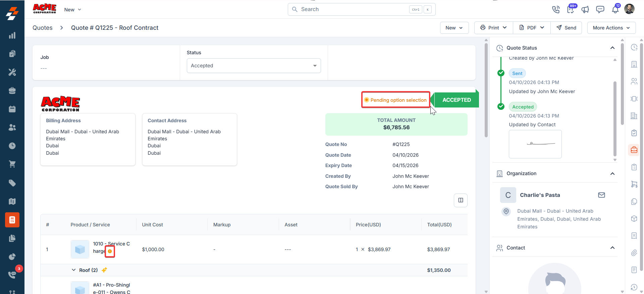Click the $1,000.00 unit cost cell
Viewport: 644px width, 294px height.
[153, 249]
